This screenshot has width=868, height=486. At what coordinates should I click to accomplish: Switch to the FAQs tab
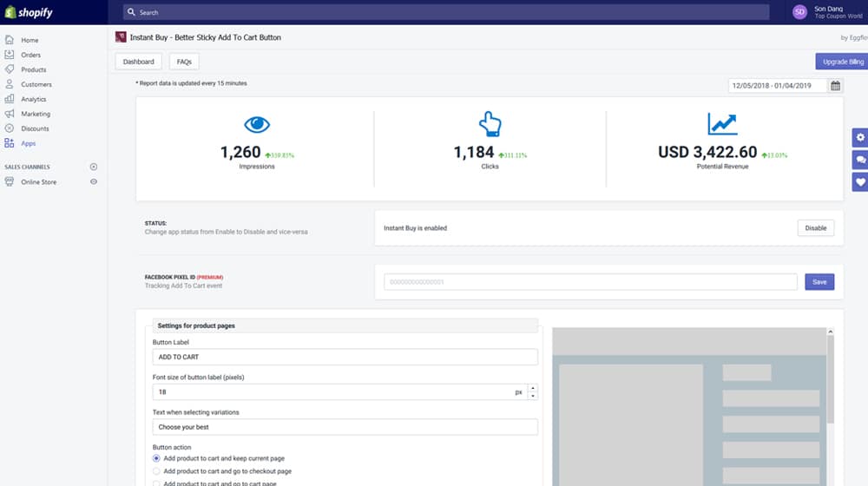click(184, 62)
